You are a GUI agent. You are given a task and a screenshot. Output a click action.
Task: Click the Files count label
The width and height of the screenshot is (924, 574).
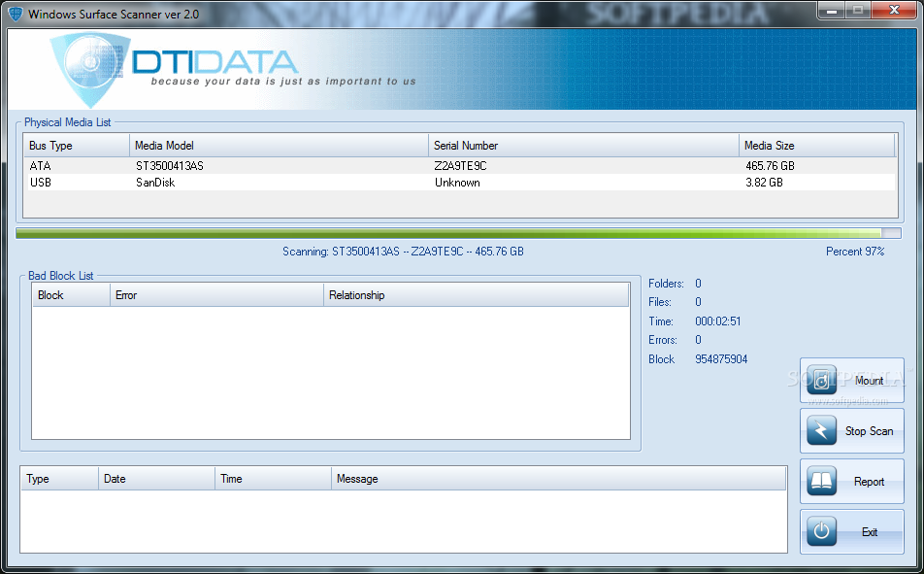[x=660, y=302]
